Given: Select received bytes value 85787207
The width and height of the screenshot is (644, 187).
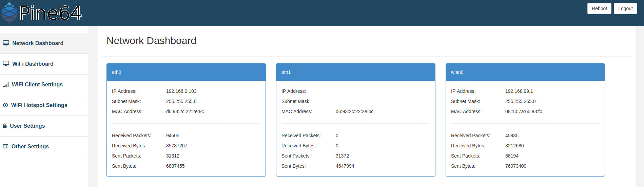Looking at the screenshot, I should pos(177,146).
